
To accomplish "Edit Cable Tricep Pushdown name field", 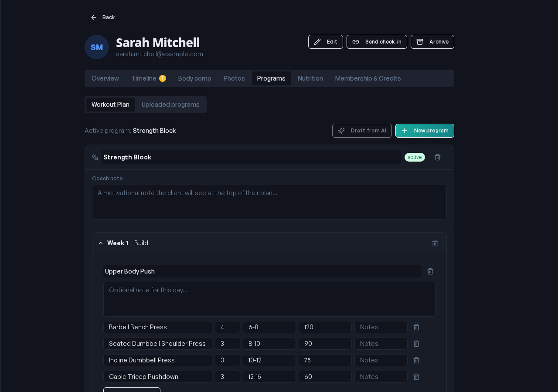I will click(158, 377).
